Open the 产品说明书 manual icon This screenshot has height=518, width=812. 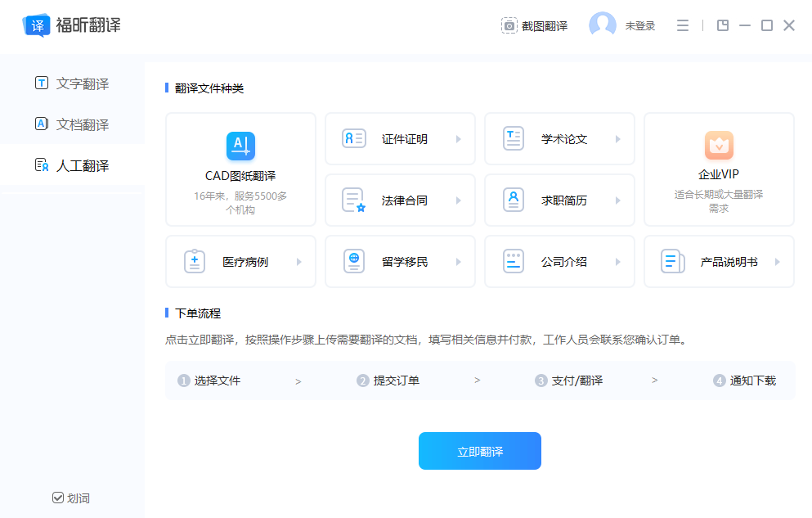pos(672,260)
